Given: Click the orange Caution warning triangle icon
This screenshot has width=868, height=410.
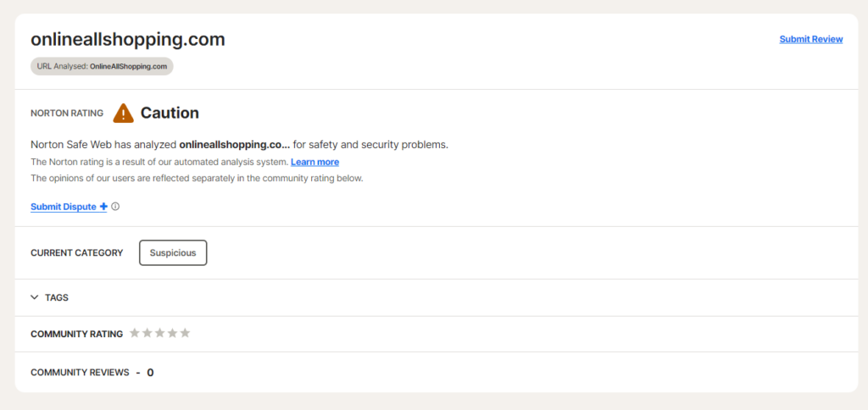Looking at the screenshot, I should pos(124,113).
